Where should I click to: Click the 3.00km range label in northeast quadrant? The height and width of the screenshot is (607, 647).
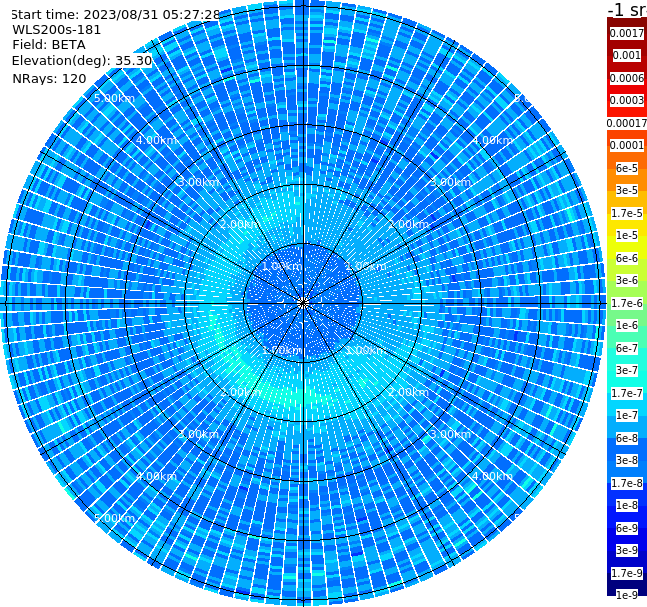pyautogui.click(x=450, y=182)
